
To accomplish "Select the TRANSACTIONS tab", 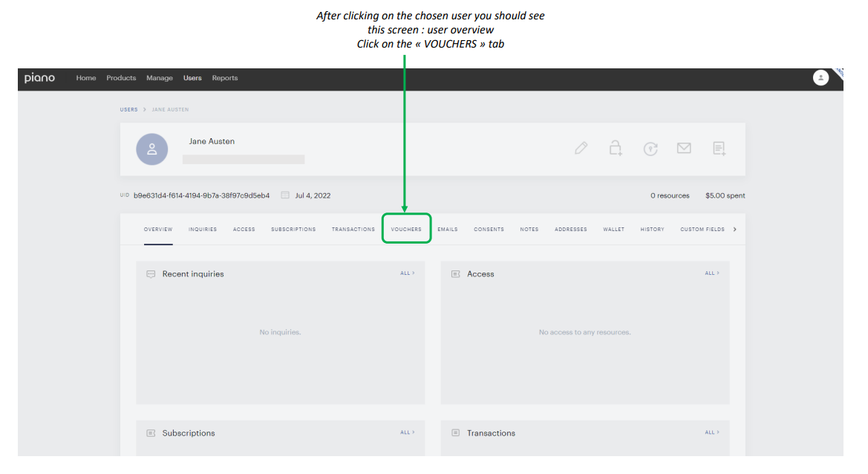I will (x=353, y=230).
